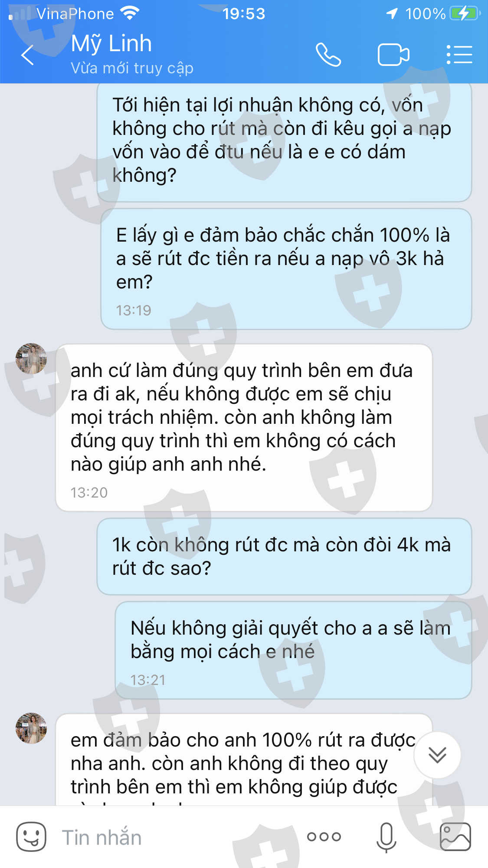Image resolution: width=488 pixels, height=868 pixels.
Task: Jump to latest messages with double-chevron button
Action: click(437, 755)
